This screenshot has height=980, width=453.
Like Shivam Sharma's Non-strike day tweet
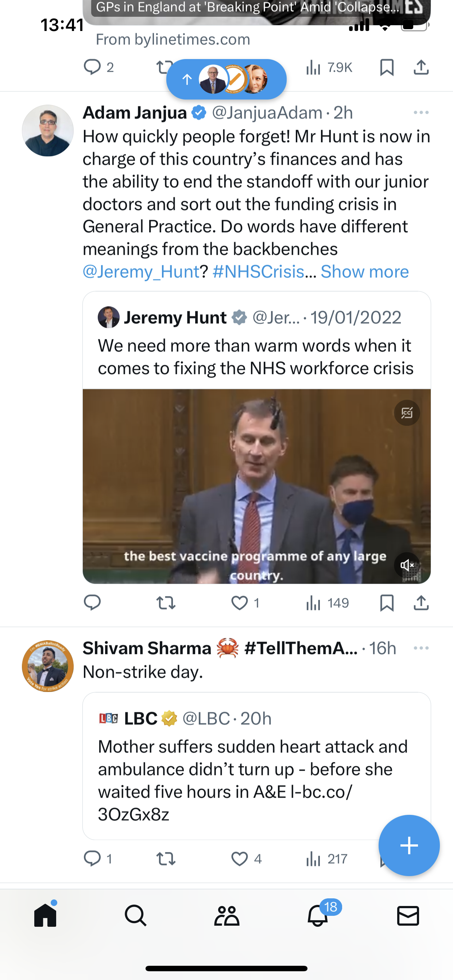coord(239,859)
